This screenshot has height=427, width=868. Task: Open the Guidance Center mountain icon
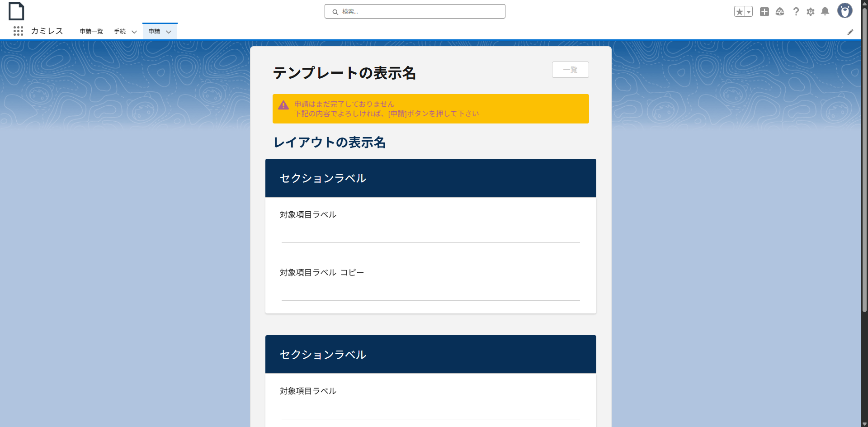pos(780,12)
